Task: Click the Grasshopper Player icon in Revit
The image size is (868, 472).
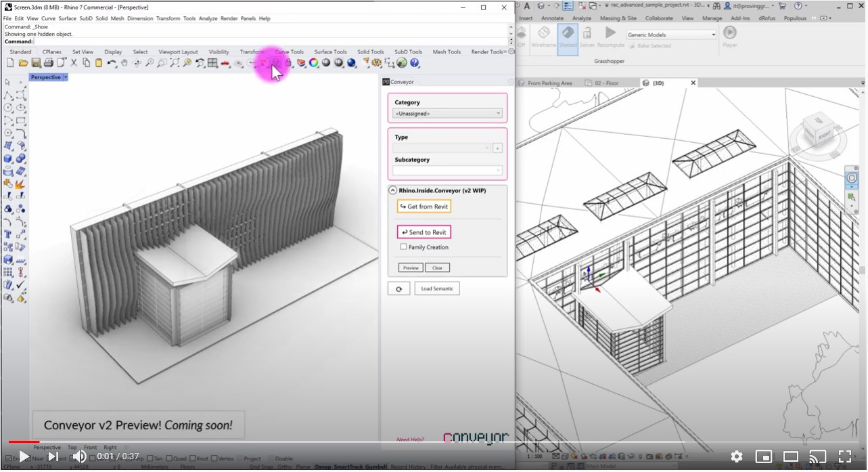Action: tap(730, 37)
